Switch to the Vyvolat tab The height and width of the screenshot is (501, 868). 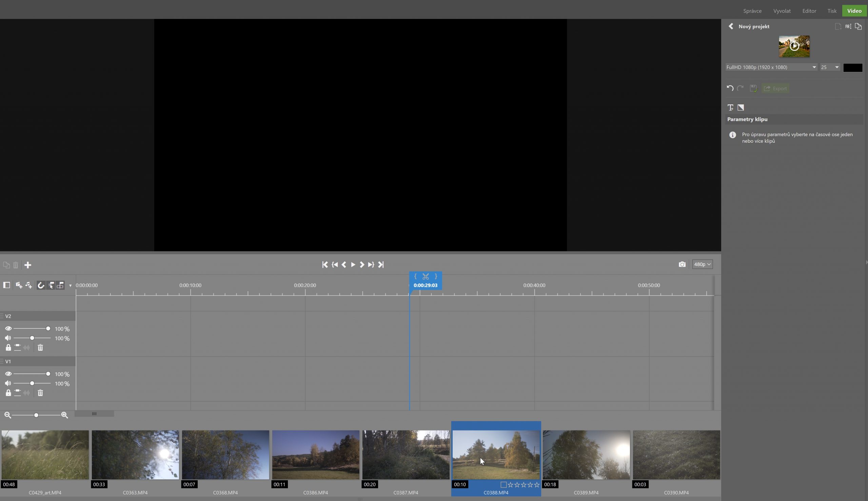tap(782, 11)
